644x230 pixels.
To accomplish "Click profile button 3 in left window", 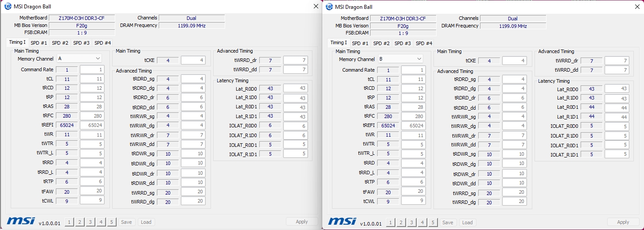I will [90, 222].
